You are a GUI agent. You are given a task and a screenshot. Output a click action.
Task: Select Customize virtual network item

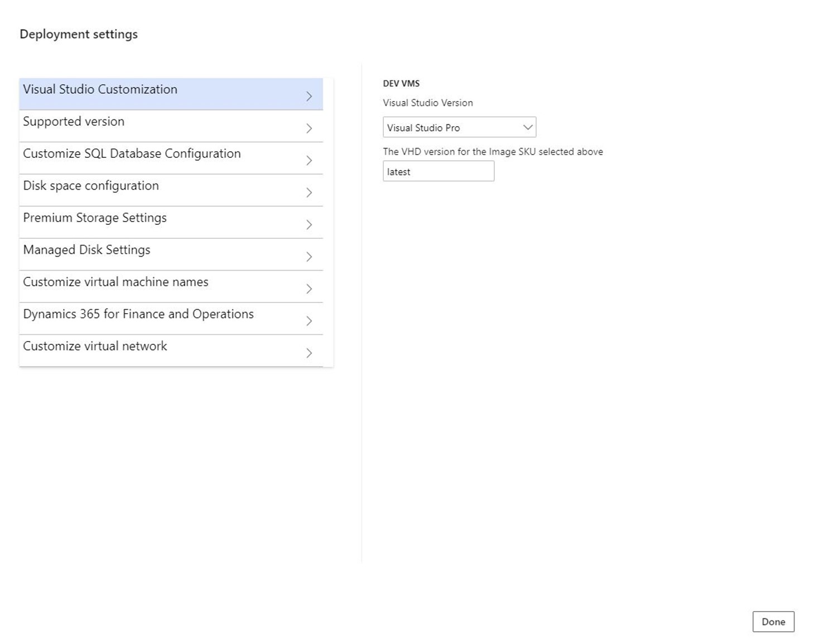[x=171, y=350]
